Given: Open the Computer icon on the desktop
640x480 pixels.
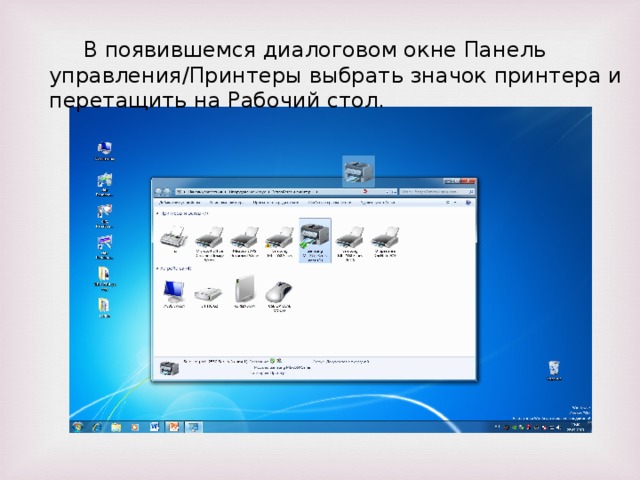Looking at the screenshot, I should coord(104,151).
